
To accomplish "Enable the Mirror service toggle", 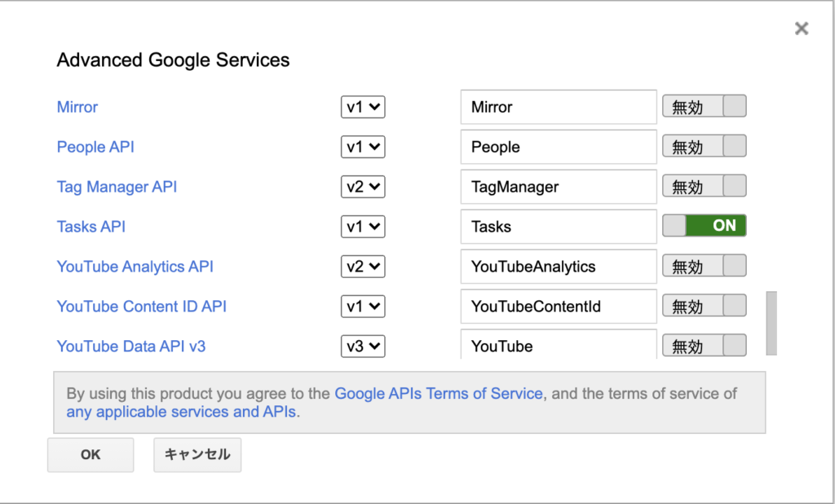I will [704, 106].
